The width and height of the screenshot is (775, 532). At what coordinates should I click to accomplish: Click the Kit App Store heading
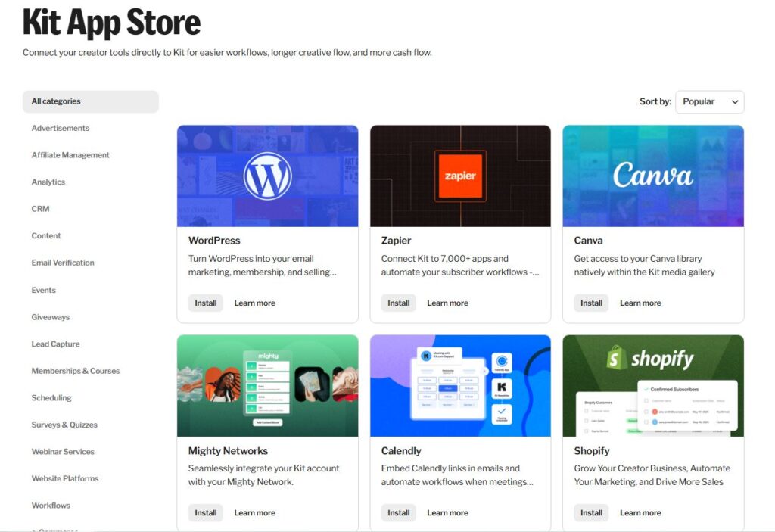point(112,23)
